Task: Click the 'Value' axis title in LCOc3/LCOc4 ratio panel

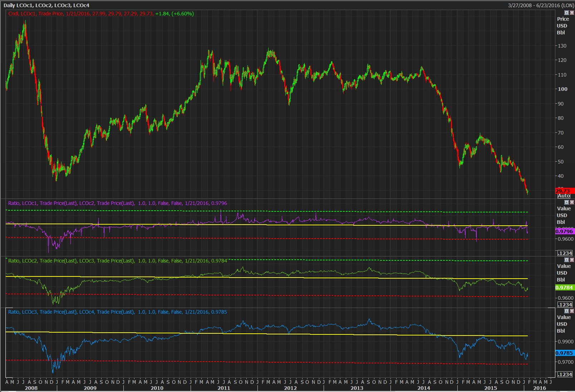Action: (x=564, y=317)
